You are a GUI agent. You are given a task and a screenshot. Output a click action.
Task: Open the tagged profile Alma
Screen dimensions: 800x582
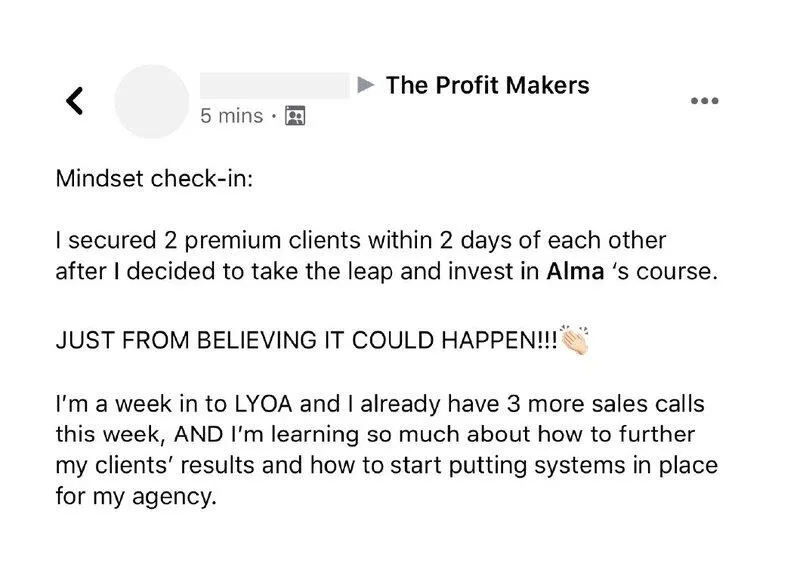coord(575,271)
